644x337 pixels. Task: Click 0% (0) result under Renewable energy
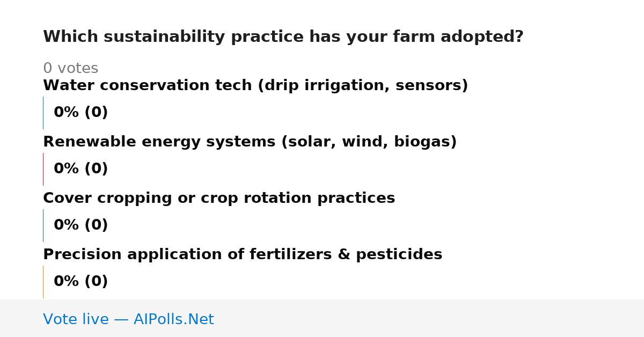81,169
